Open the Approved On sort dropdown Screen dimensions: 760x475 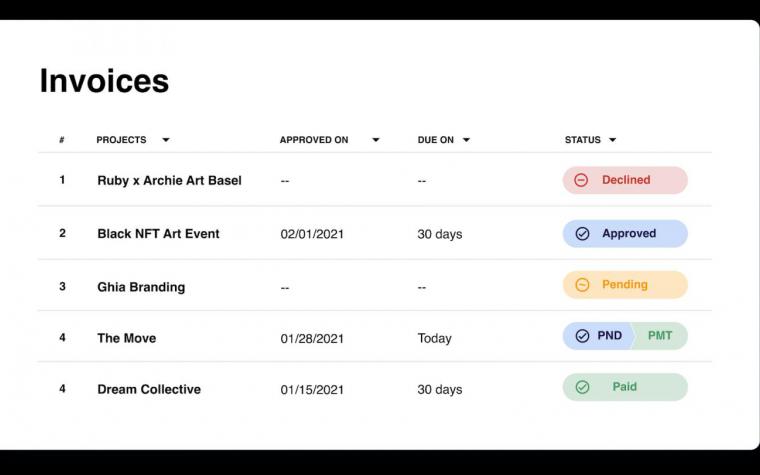[x=376, y=140]
